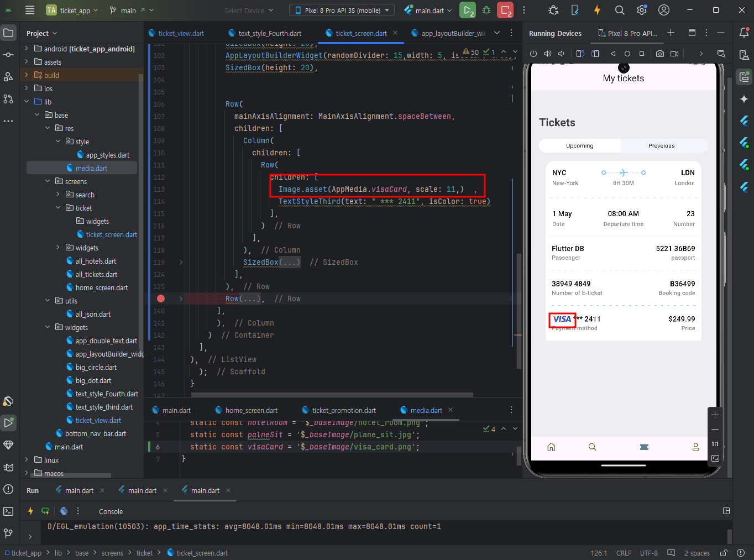This screenshot has width=754, height=560.
Task: Expand the android folder in project tree
Action: 26,49
